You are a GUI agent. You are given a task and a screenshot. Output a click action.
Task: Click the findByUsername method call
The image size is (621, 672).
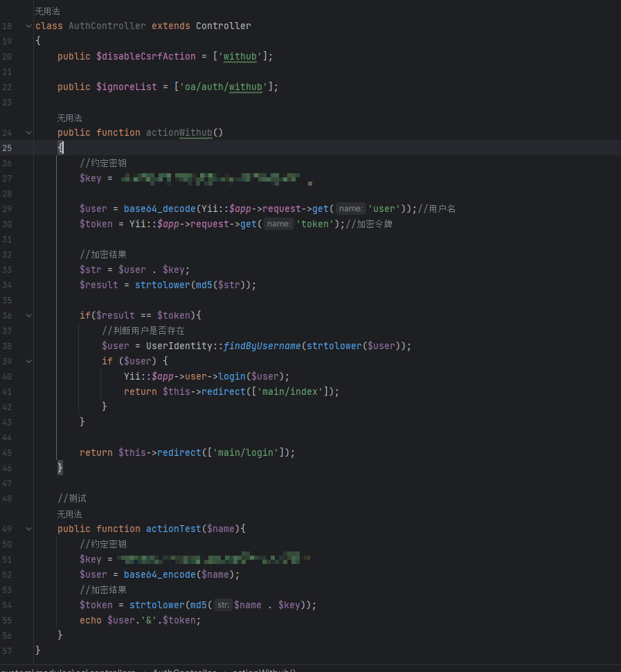click(262, 346)
